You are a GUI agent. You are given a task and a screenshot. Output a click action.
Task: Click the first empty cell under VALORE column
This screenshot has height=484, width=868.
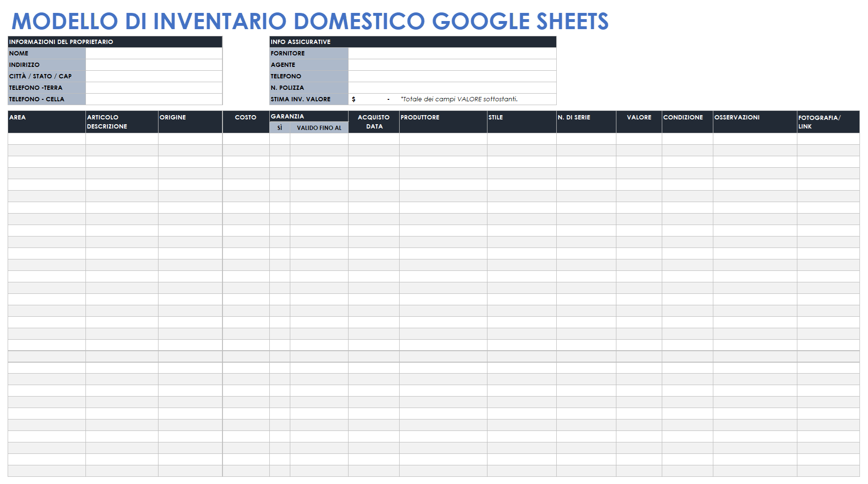639,139
